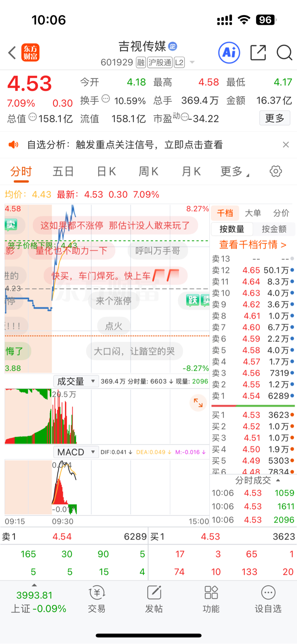
Task: Tap the 点火 comment bubble
Action: pyautogui.click(x=114, y=326)
